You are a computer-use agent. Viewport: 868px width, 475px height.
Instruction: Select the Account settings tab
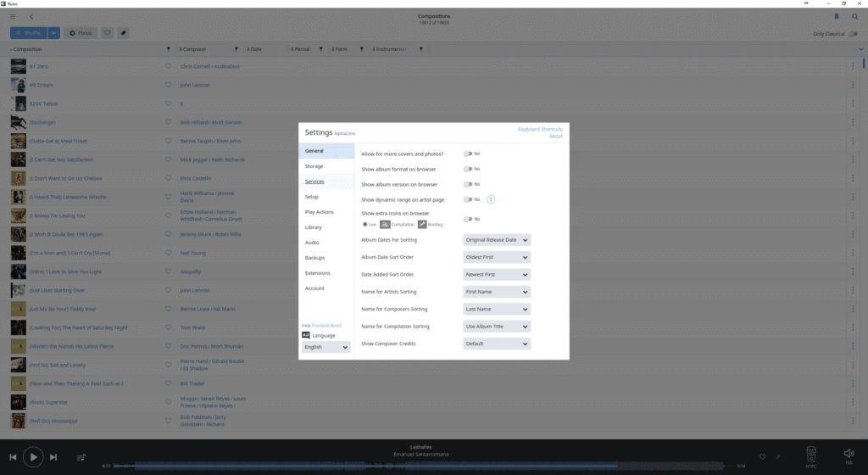click(x=326, y=288)
